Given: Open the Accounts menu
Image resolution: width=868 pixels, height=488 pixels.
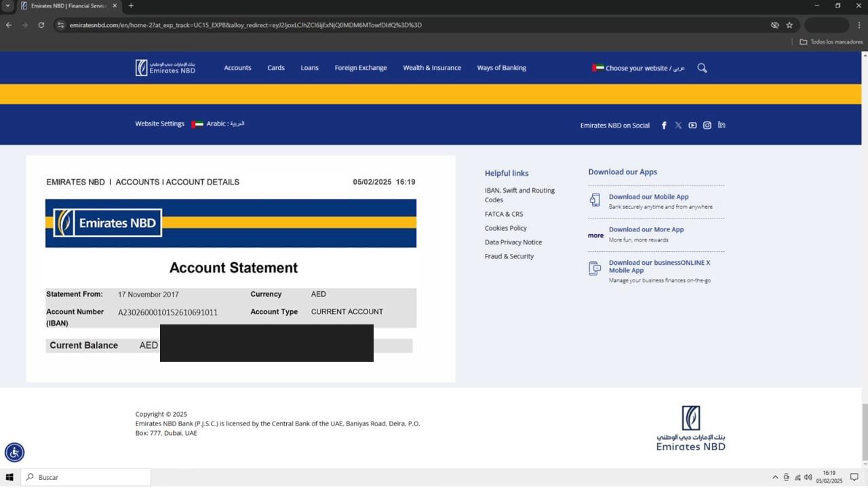Looking at the screenshot, I should (237, 68).
